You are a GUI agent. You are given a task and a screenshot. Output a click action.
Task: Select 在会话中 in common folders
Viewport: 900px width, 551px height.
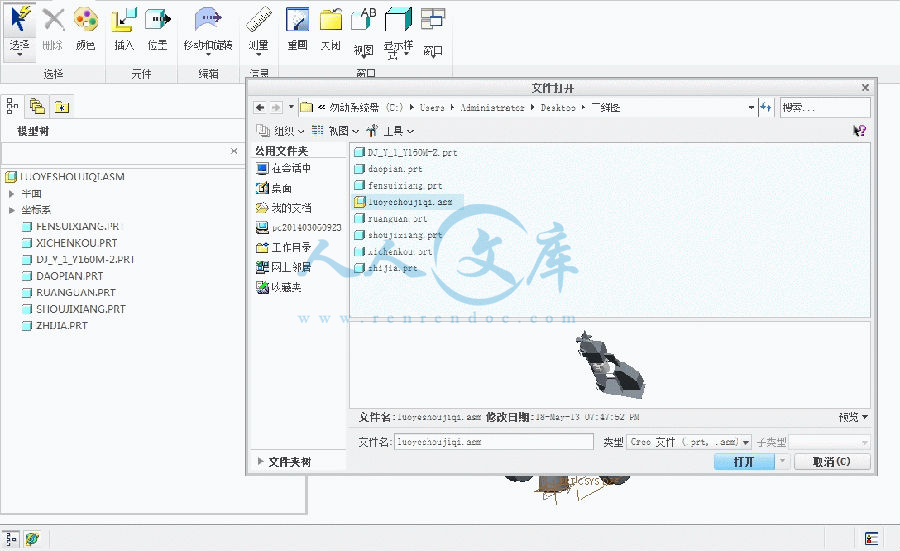[x=284, y=168]
